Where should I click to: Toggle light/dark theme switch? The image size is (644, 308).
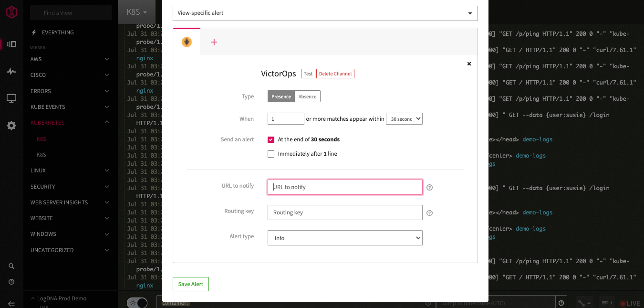137,303
